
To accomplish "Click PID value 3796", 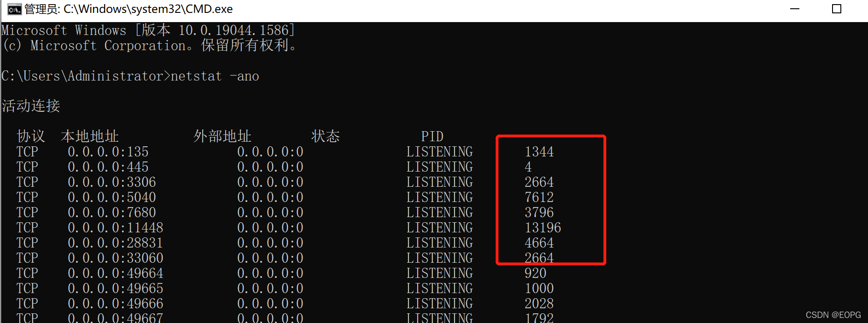I will tap(539, 213).
